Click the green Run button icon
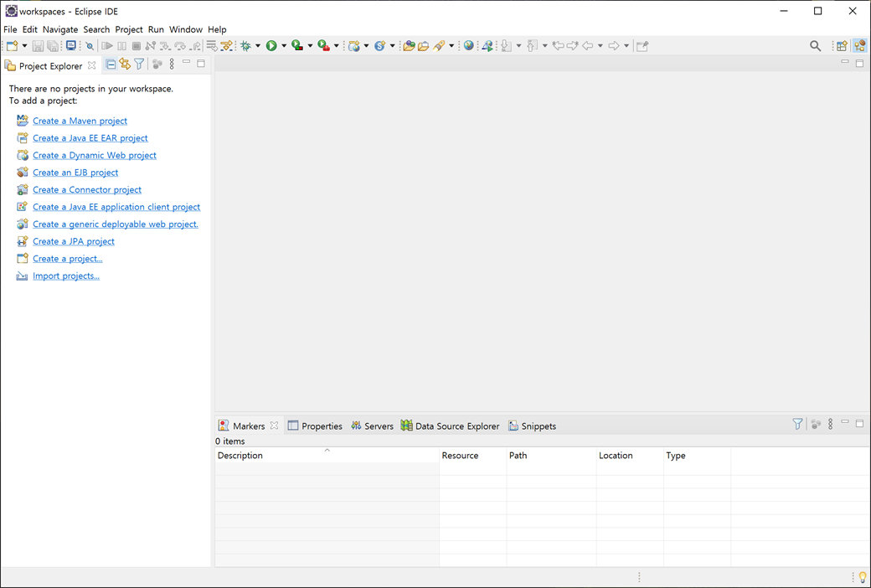871x588 pixels. [271, 46]
